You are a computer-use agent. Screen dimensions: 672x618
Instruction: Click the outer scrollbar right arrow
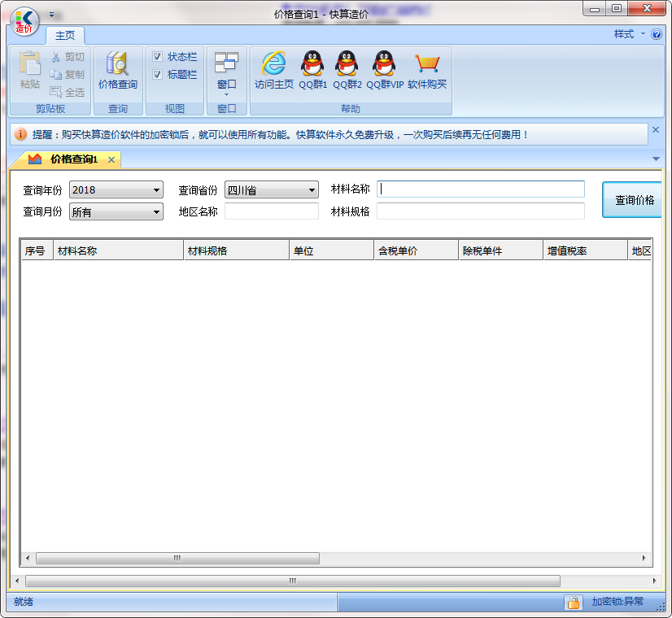[654, 581]
